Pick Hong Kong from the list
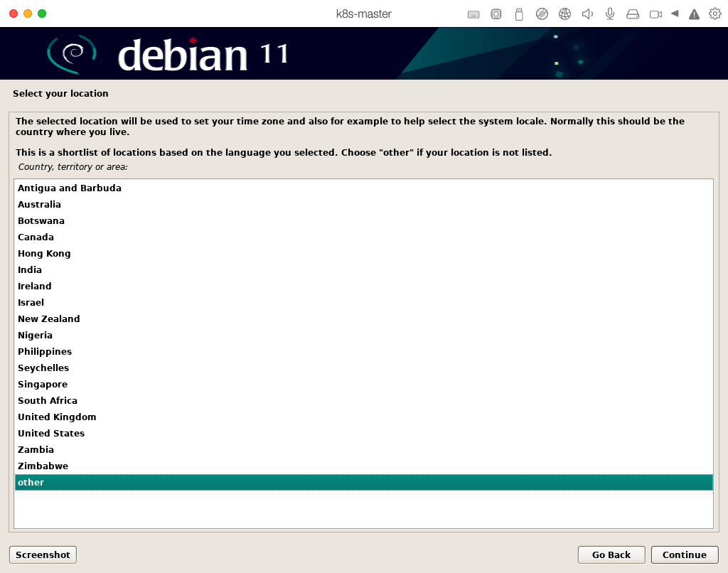The width and height of the screenshot is (728, 573). click(363, 254)
